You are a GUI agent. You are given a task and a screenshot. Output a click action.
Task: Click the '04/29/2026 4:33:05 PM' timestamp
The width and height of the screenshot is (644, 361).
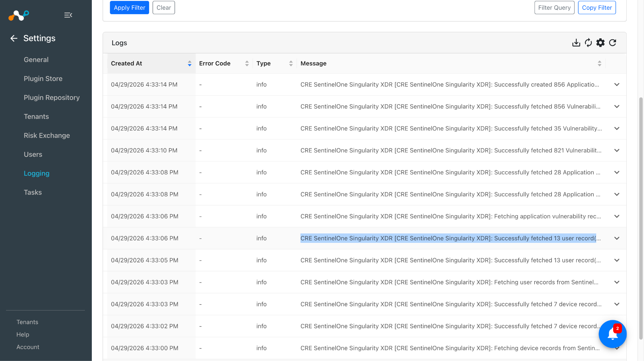coord(145,260)
